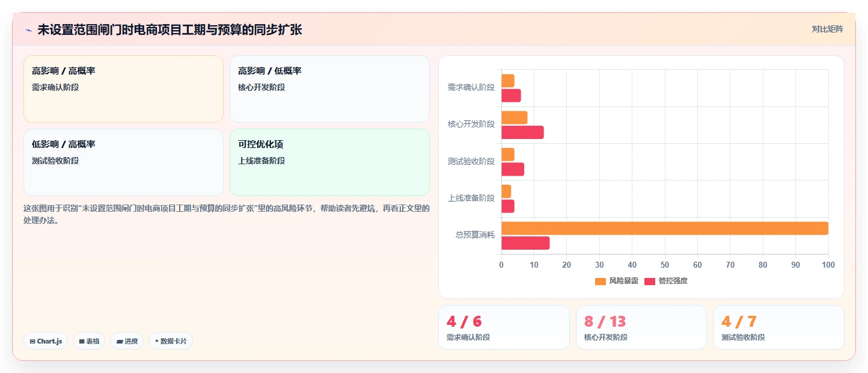Click the 表格 tag chip

pos(89,341)
